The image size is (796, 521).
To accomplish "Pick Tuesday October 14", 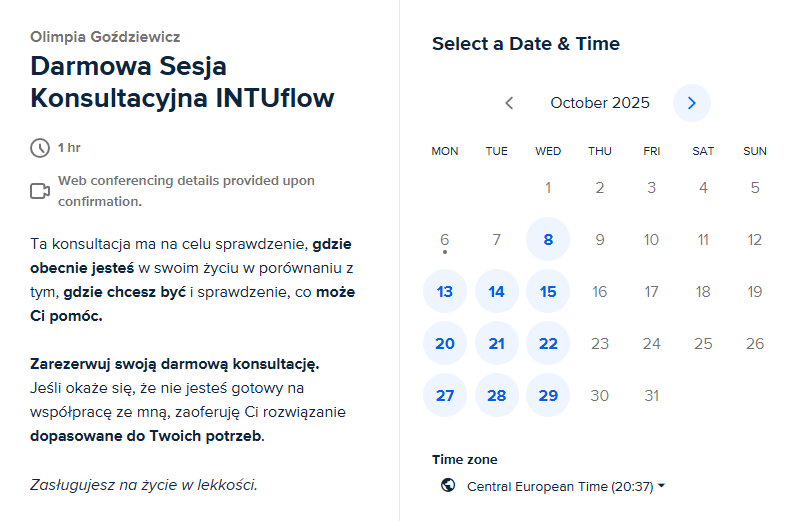I will (x=497, y=292).
